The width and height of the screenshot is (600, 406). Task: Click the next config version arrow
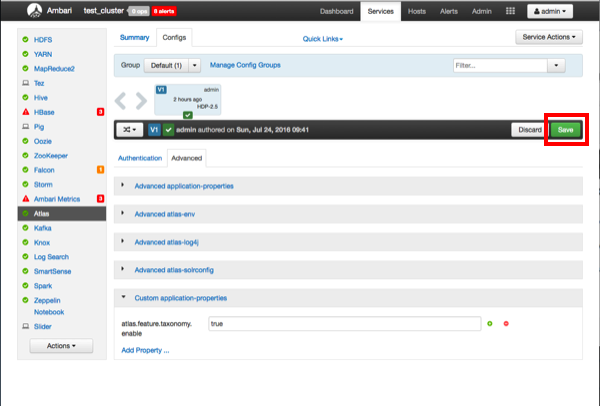pyautogui.click(x=141, y=101)
